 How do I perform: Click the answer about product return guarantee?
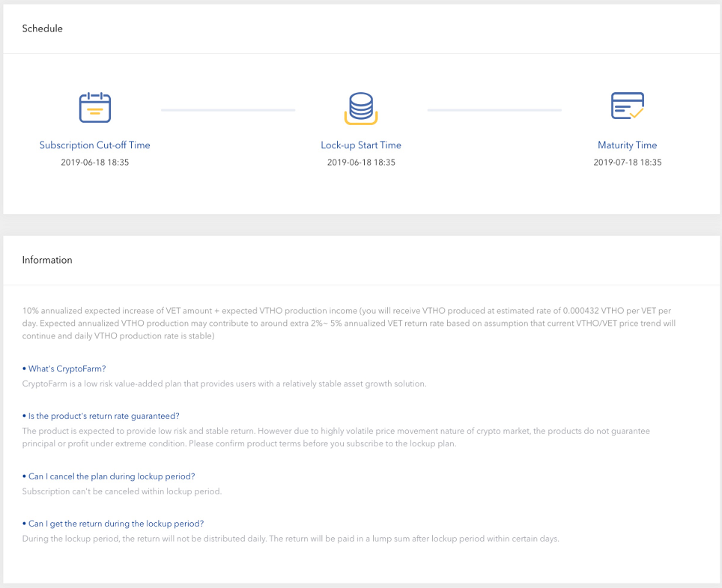click(x=336, y=437)
